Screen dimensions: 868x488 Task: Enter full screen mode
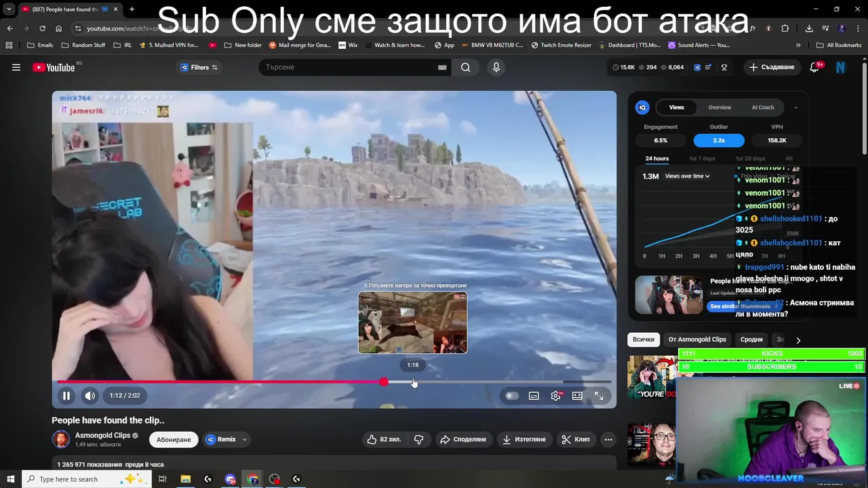(x=599, y=396)
